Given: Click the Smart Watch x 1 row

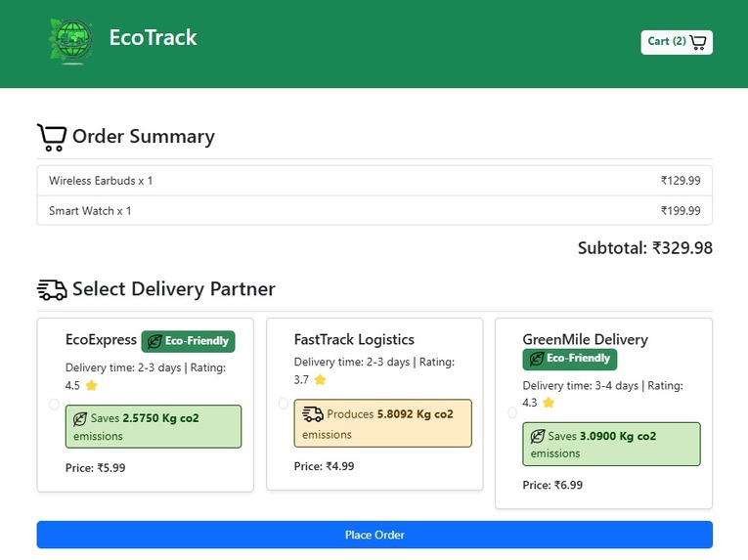Looking at the screenshot, I should [x=374, y=211].
